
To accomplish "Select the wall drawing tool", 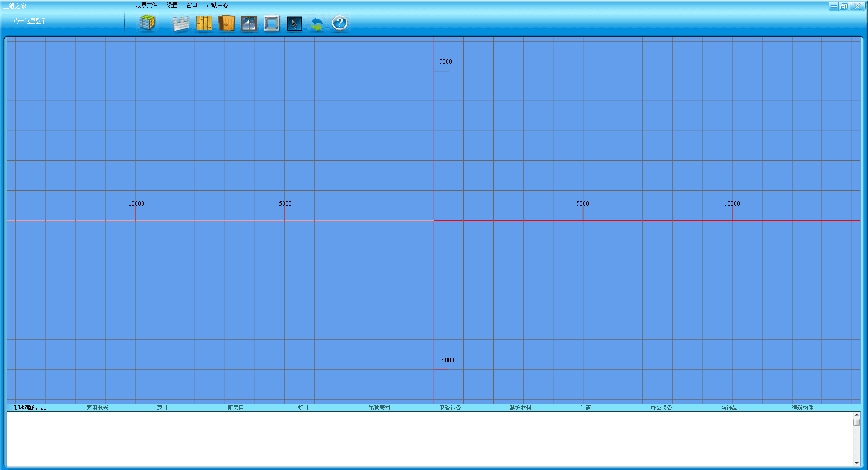I will click(x=181, y=23).
